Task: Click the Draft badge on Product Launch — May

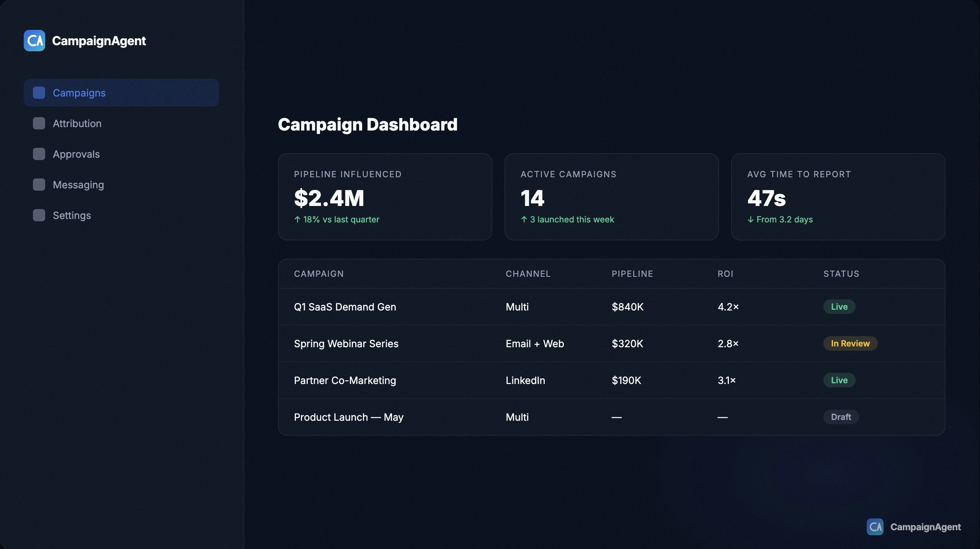Action: [x=841, y=417]
